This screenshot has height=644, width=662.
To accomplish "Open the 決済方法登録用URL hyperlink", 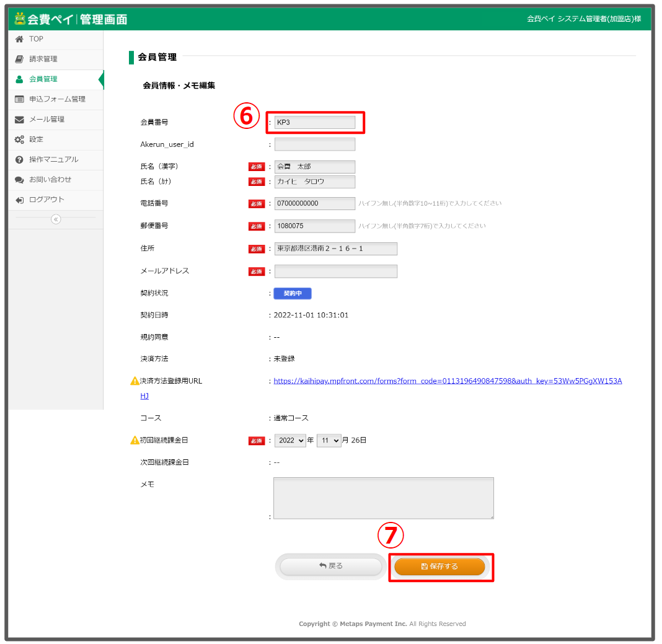I will point(448,381).
